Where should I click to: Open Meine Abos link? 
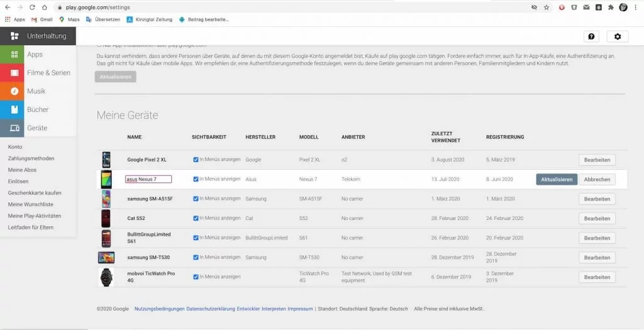[22, 170]
